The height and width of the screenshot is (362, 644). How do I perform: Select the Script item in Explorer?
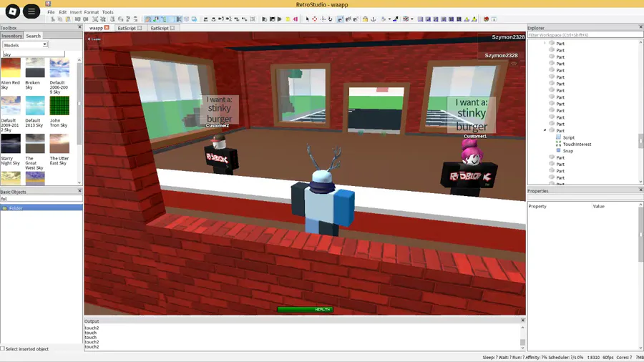click(568, 137)
